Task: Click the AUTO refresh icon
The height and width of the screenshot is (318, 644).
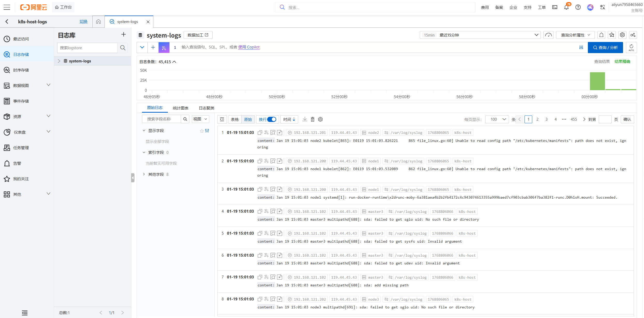Action: 631,47
